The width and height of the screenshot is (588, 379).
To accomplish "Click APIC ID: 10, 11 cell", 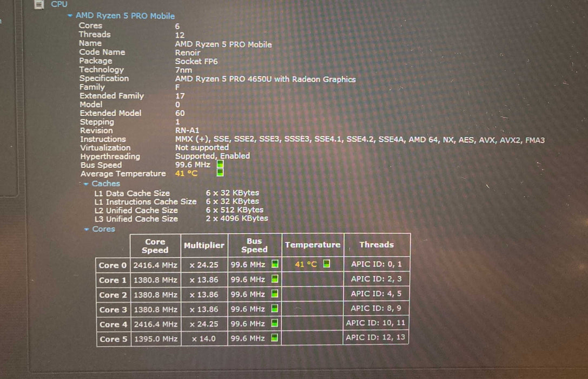I will tap(375, 323).
